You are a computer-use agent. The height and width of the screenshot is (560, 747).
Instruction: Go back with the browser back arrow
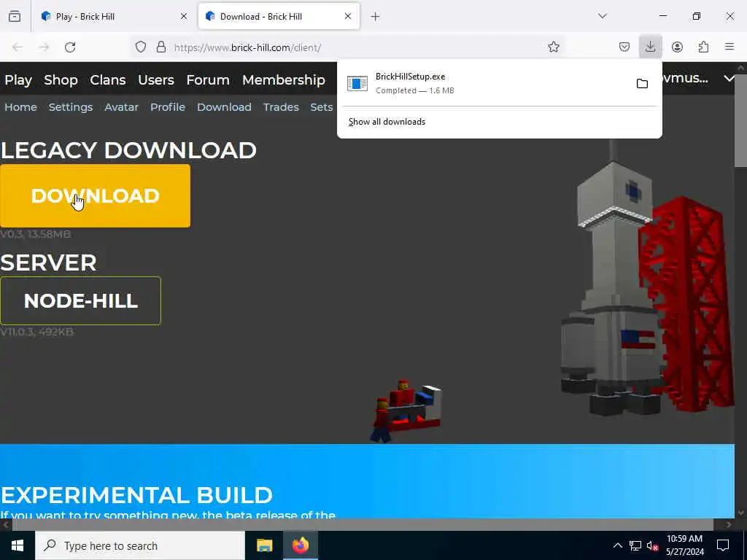(x=18, y=47)
